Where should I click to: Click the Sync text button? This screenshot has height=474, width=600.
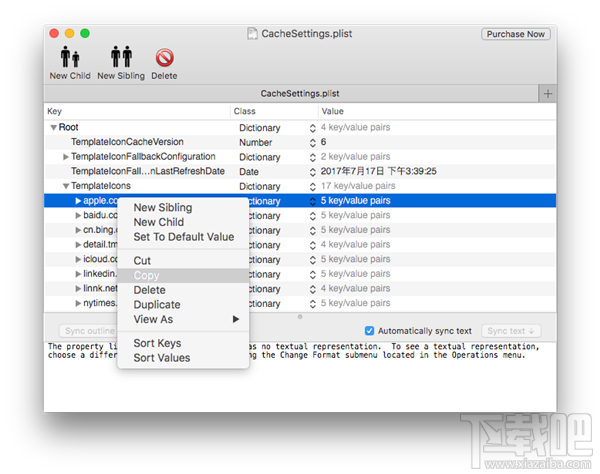pos(511,331)
